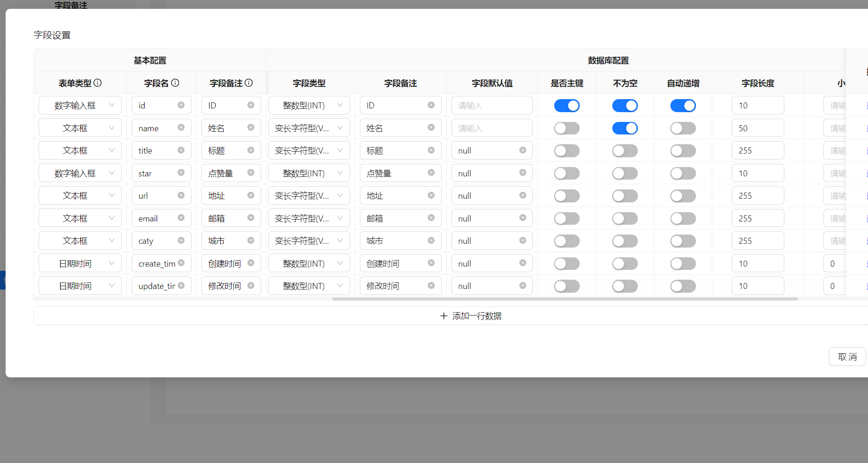Clear the 'title' field name value
The image size is (868, 463).
coord(181,150)
